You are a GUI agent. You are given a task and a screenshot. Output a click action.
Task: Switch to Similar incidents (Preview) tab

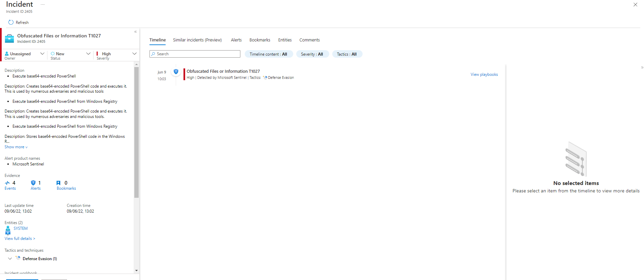(197, 40)
